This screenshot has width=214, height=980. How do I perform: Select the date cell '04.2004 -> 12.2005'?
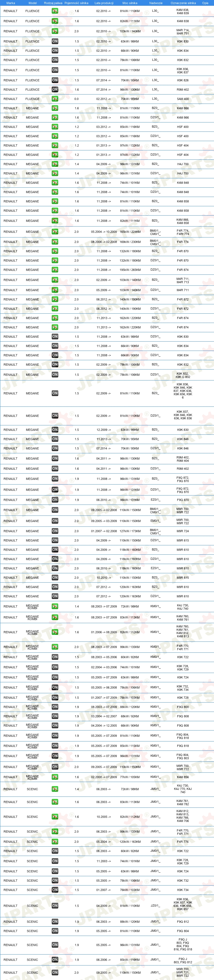coord(104,726)
